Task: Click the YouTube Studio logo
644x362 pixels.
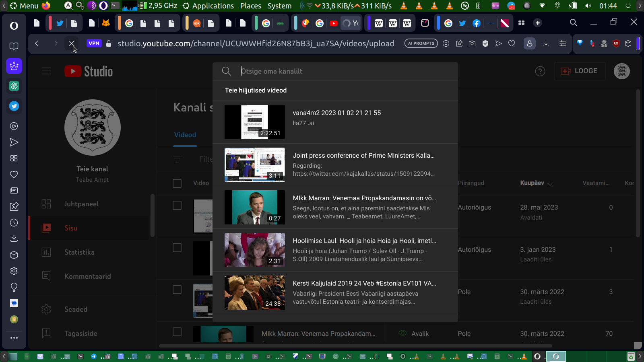Action: point(89,71)
